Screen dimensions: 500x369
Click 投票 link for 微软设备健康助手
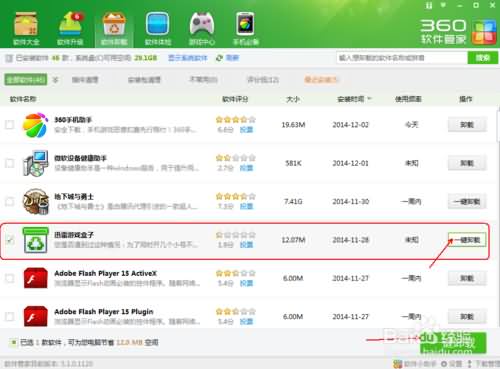coord(246,168)
